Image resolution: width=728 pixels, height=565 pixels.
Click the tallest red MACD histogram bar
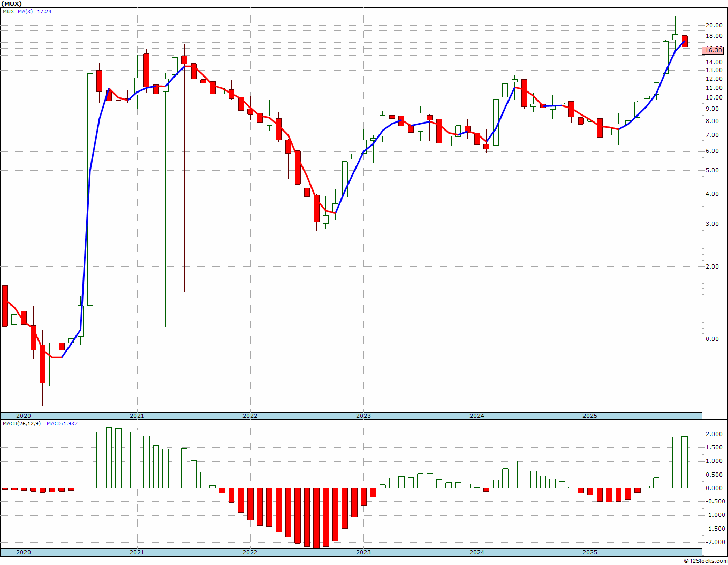coord(317,518)
